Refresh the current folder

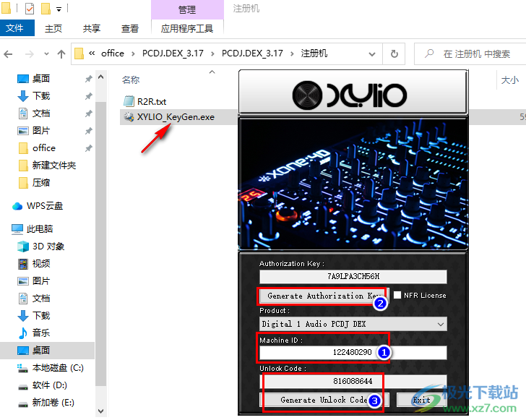click(394, 54)
